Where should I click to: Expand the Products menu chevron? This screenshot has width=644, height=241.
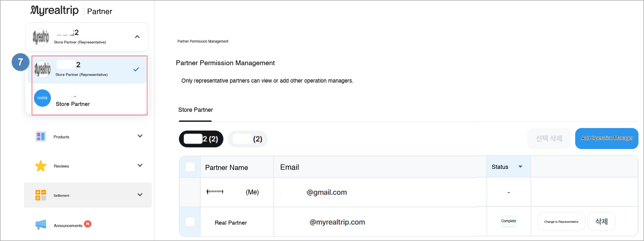tap(140, 136)
